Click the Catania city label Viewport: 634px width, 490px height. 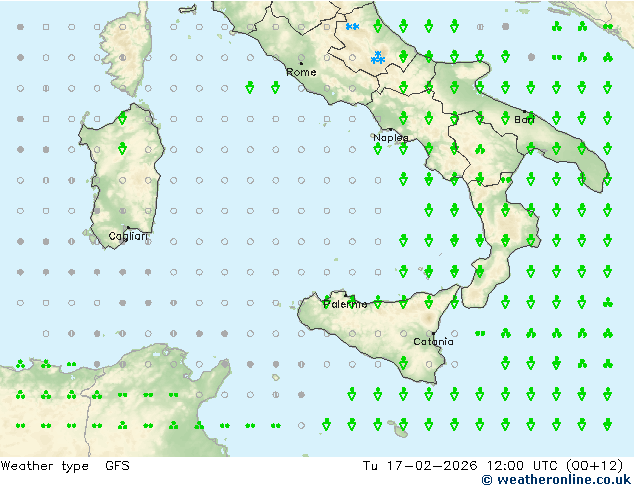[x=433, y=342]
